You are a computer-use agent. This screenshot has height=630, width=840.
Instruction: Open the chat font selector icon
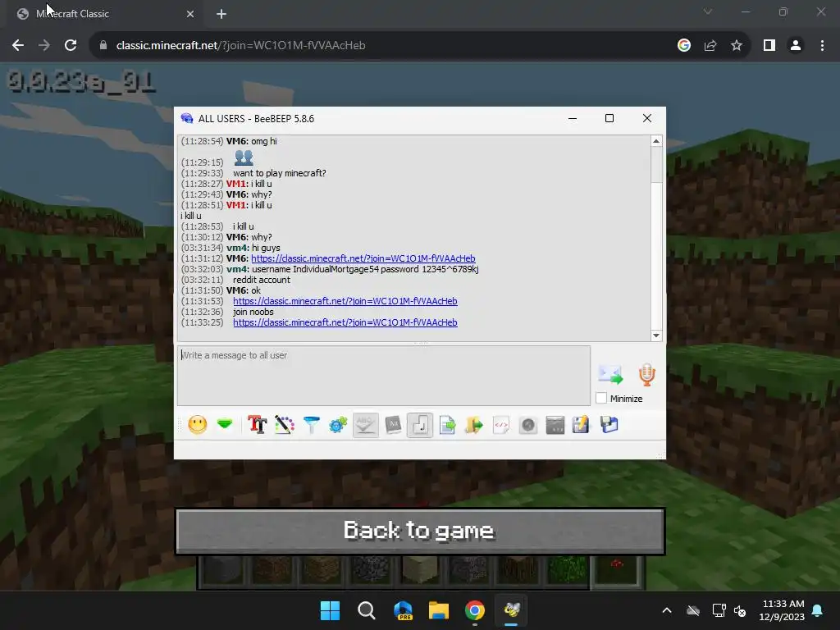[x=257, y=425]
